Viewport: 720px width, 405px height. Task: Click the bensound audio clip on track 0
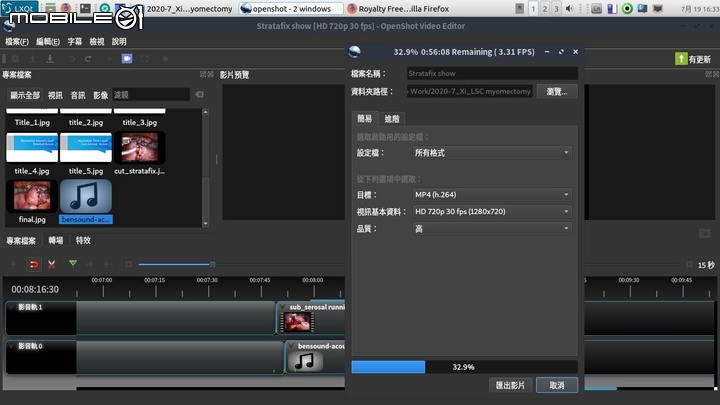pos(315,357)
